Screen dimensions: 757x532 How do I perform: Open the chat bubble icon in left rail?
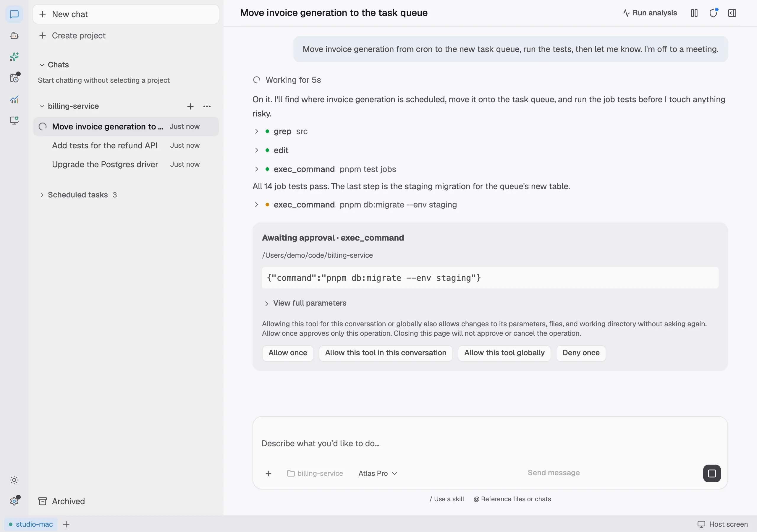[x=14, y=14]
